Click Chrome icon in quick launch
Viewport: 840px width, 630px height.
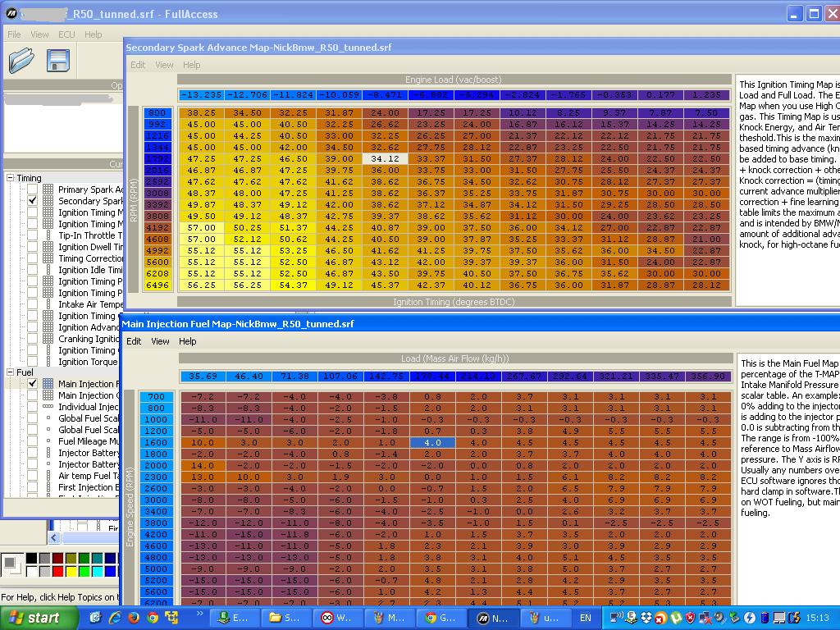pos(153,618)
